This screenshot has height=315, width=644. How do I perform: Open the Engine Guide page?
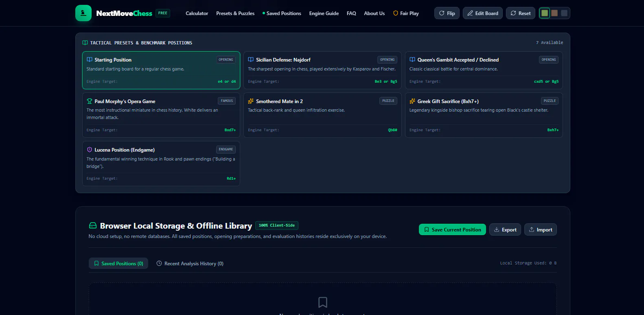pyautogui.click(x=324, y=13)
